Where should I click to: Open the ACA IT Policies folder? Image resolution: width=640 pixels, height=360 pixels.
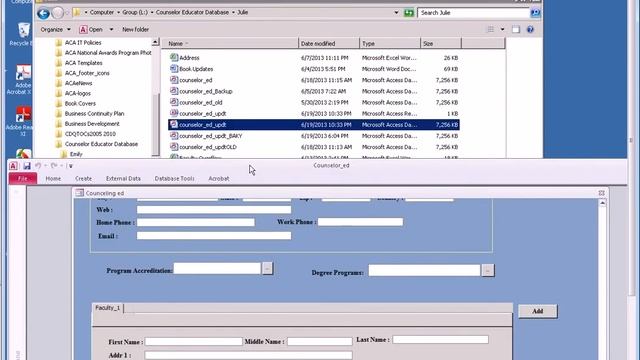(x=83, y=42)
